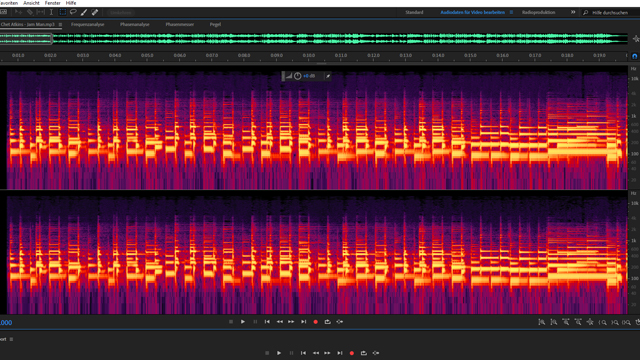640x360 pixels.
Task: Switch to Radioproduktion workspace
Action: point(538,12)
